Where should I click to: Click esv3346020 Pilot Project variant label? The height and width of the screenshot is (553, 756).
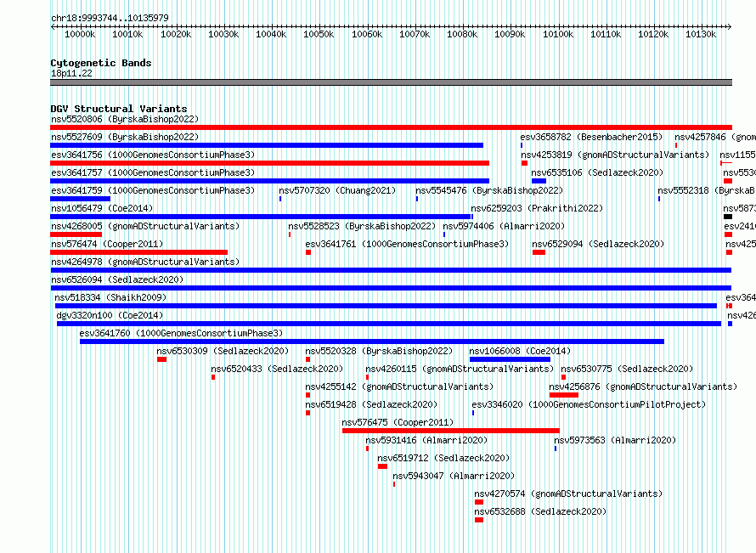(x=589, y=404)
